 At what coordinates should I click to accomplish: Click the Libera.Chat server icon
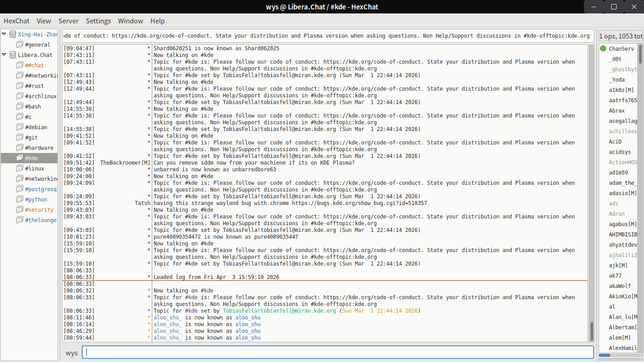click(x=13, y=55)
